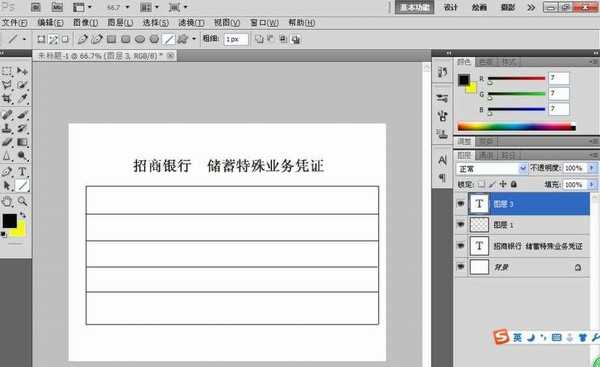600x367 pixels.
Task: Toggle lock transparent pixels
Action: click(x=482, y=184)
